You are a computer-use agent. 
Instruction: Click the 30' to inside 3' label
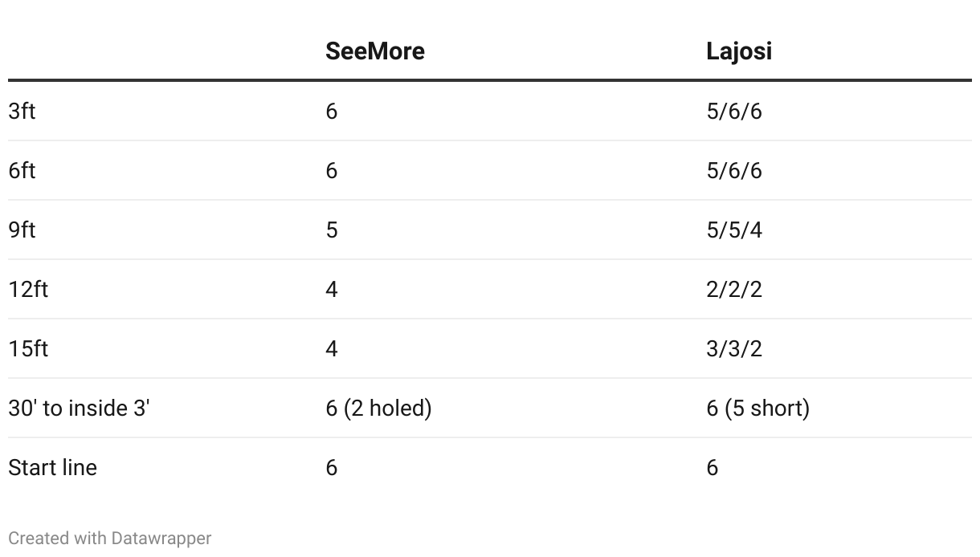80,408
